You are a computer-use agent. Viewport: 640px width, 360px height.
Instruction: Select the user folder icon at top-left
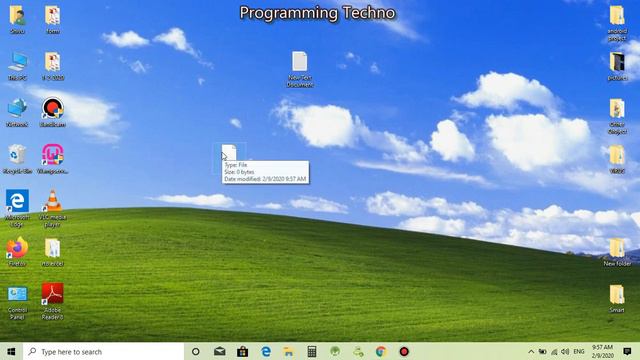pos(17,19)
